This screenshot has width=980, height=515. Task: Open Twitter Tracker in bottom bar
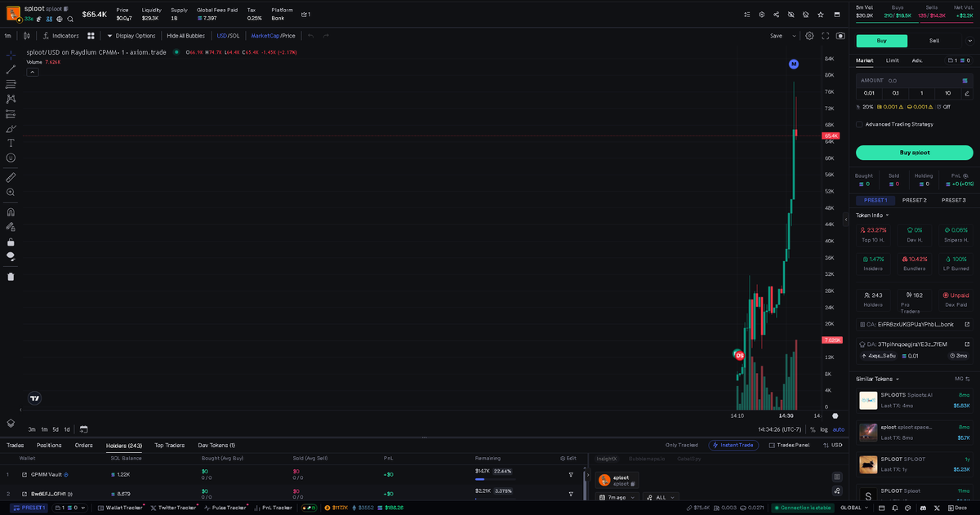click(173, 508)
